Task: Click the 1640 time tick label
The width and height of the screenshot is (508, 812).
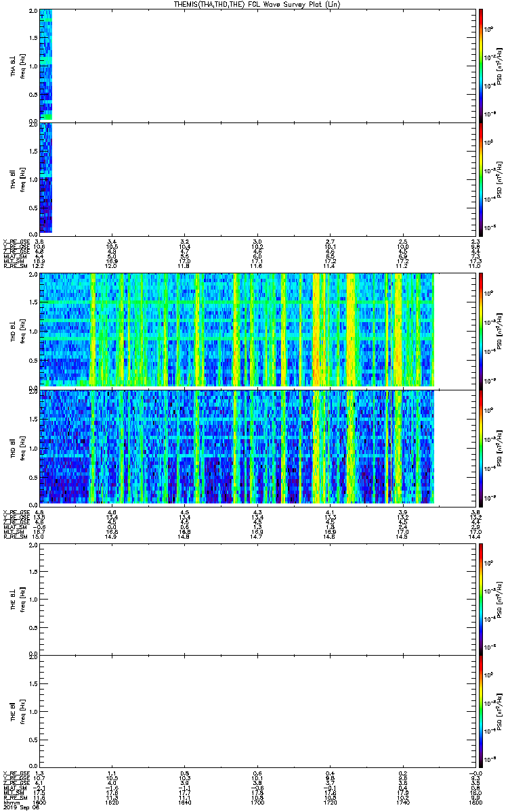Action: click(x=185, y=802)
